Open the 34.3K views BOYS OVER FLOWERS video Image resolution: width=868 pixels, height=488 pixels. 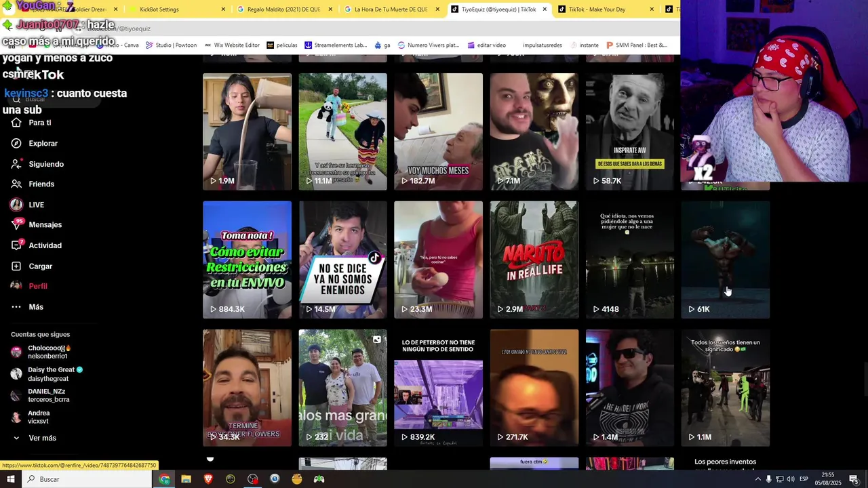tap(247, 388)
